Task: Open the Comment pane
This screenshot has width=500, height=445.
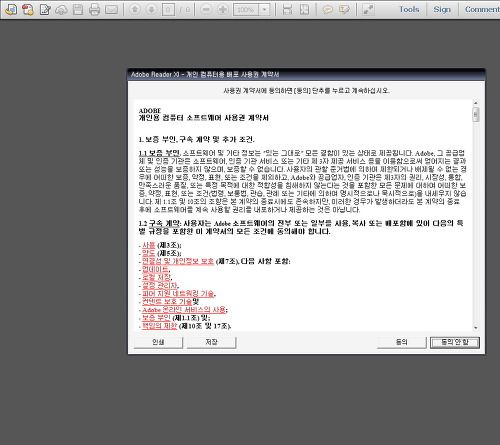Action: pyautogui.click(x=482, y=9)
